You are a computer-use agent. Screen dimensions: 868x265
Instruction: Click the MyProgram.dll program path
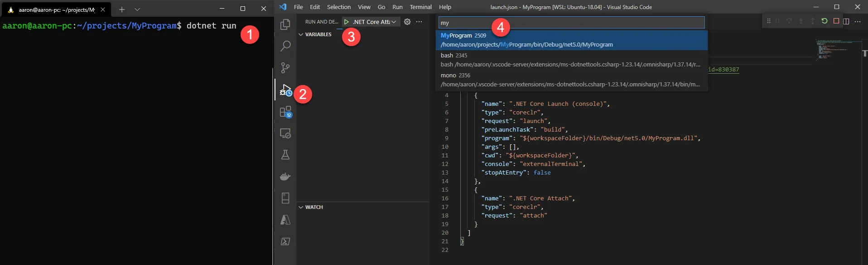pos(608,138)
